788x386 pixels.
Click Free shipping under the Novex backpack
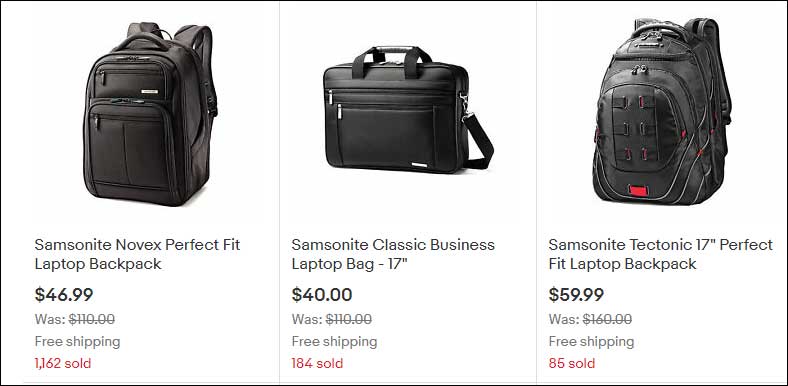click(77, 342)
